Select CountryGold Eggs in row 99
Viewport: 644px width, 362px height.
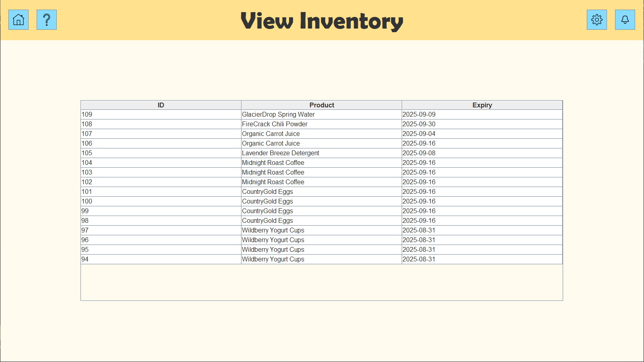[x=322, y=211]
